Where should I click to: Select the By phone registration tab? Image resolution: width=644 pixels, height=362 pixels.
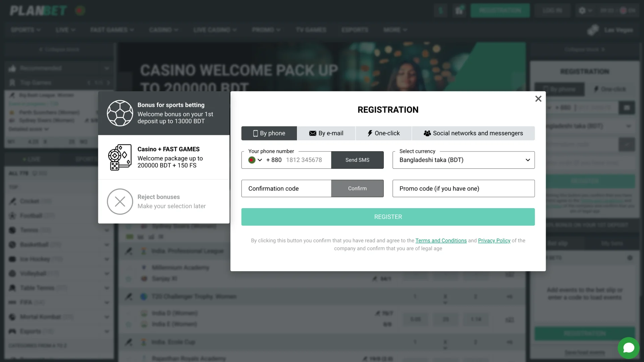click(269, 133)
